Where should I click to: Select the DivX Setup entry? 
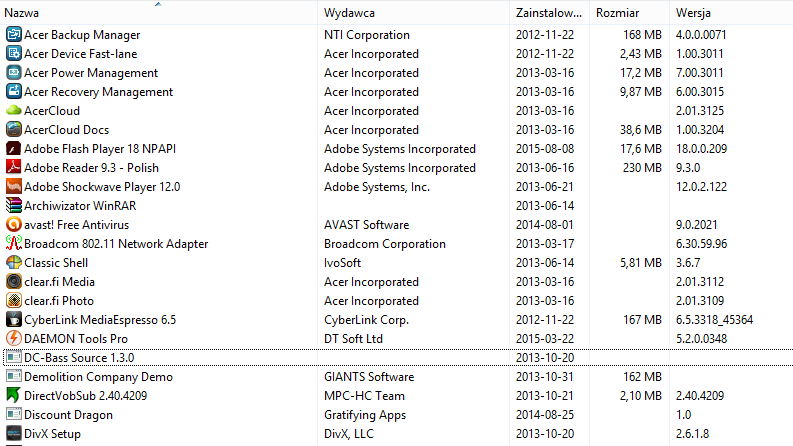398,434
